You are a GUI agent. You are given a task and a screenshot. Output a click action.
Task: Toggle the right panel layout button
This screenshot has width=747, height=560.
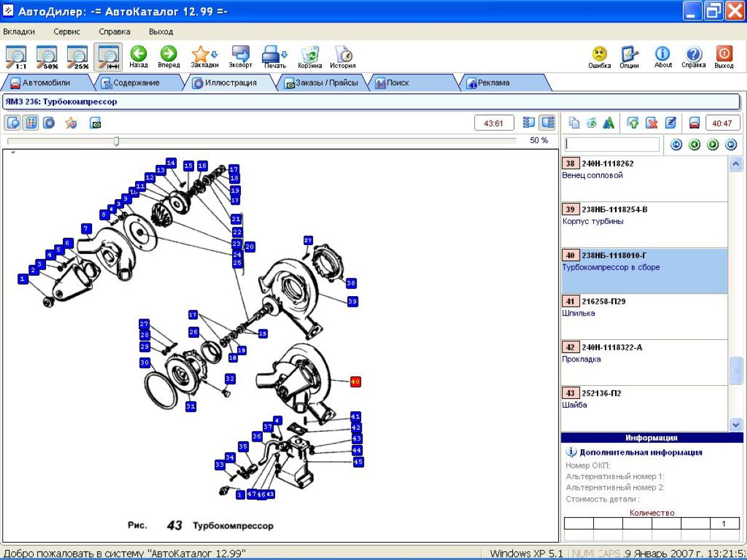[547, 123]
